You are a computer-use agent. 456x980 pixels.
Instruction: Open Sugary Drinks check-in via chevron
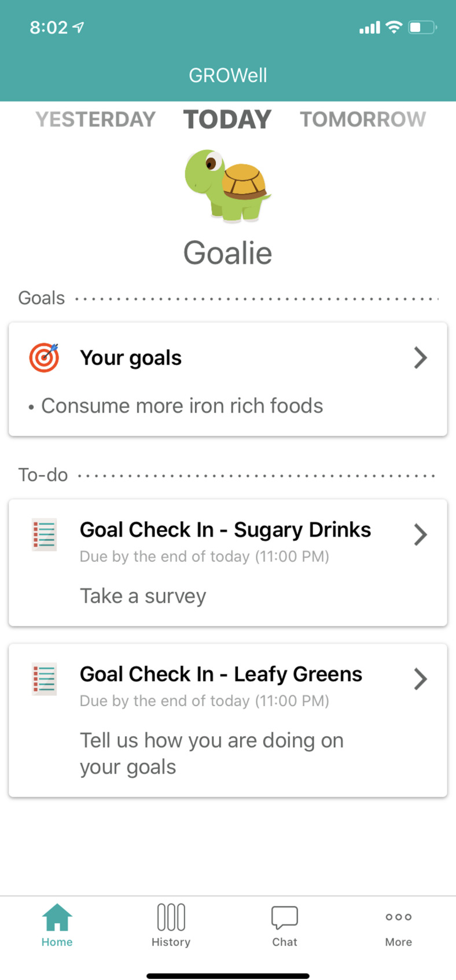click(421, 535)
